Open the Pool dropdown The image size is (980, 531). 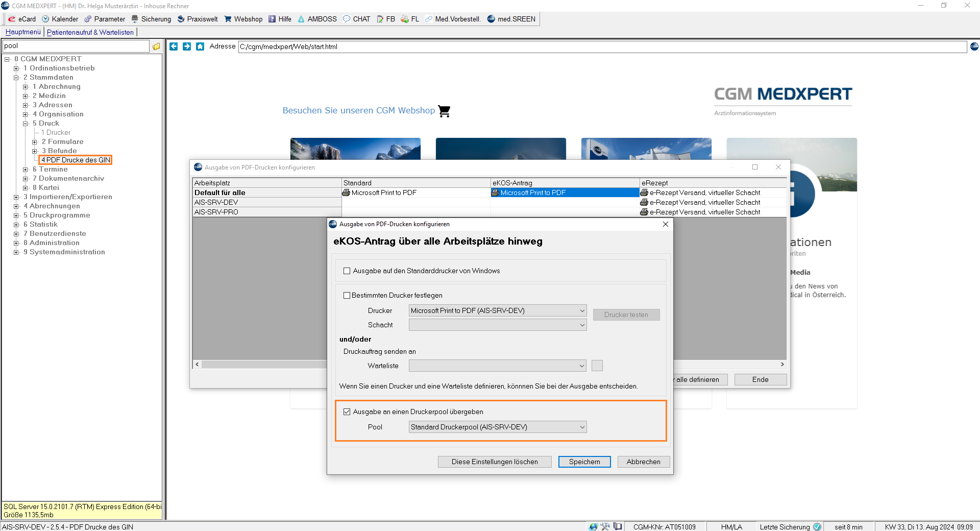(x=498, y=427)
